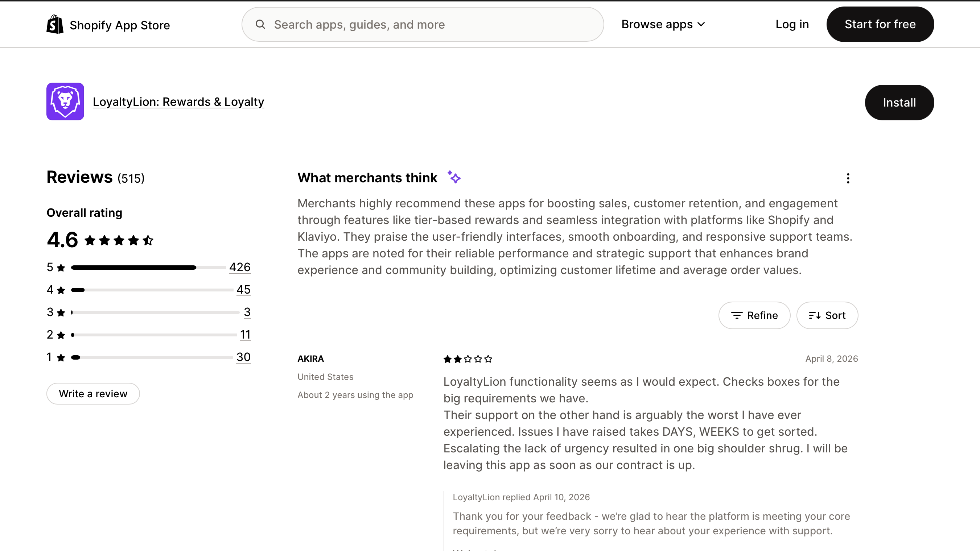Click the Log in link

coord(792,24)
